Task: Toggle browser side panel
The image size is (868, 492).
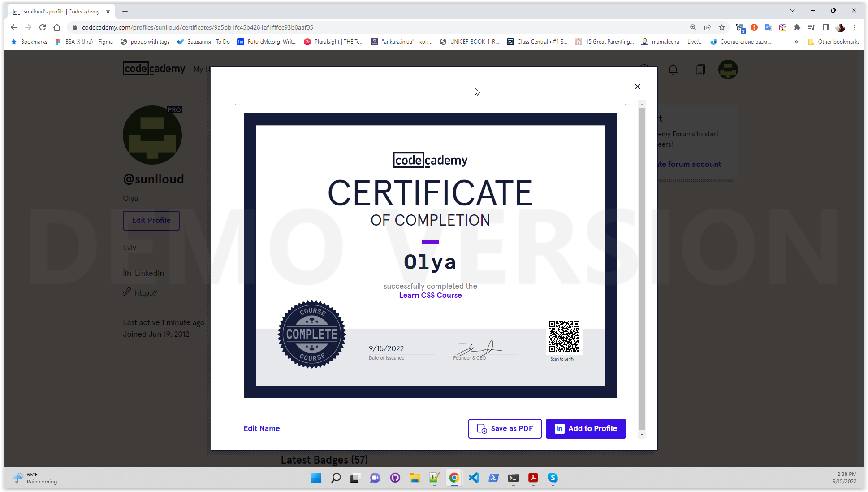Action: coord(825,27)
